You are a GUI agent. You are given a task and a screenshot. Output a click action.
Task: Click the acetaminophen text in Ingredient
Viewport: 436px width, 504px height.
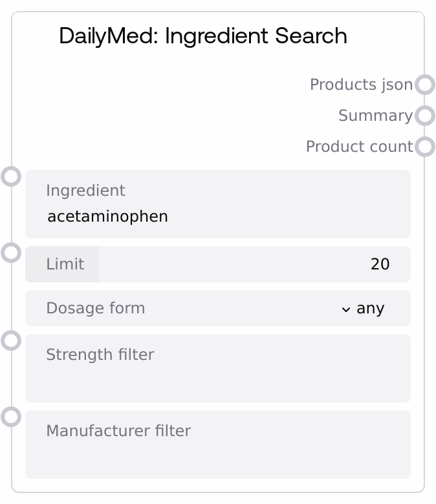click(x=107, y=216)
